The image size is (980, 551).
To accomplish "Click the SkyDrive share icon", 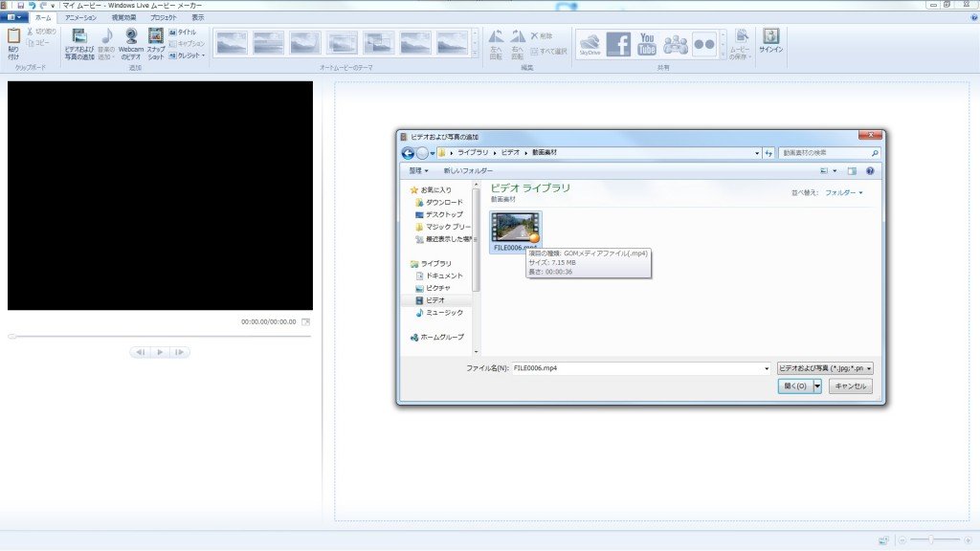I will tap(590, 44).
